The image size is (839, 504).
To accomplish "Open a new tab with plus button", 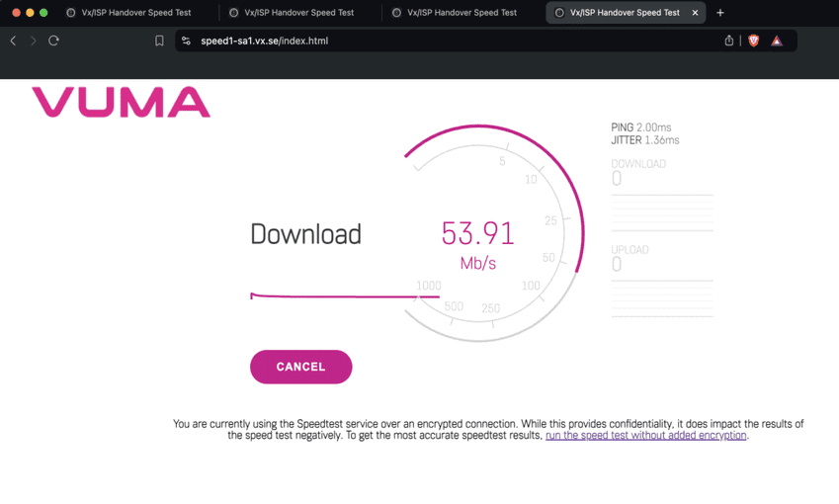I will (719, 13).
